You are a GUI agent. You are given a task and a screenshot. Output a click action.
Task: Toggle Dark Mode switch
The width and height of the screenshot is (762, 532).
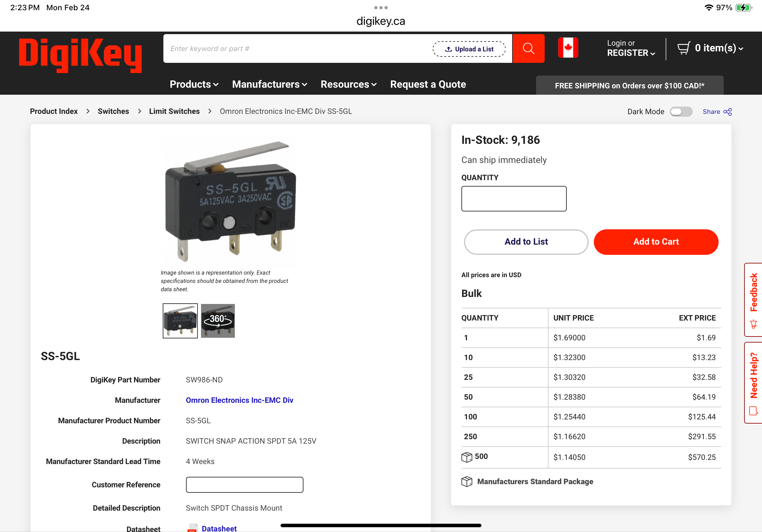pyautogui.click(x=681, y=112)
